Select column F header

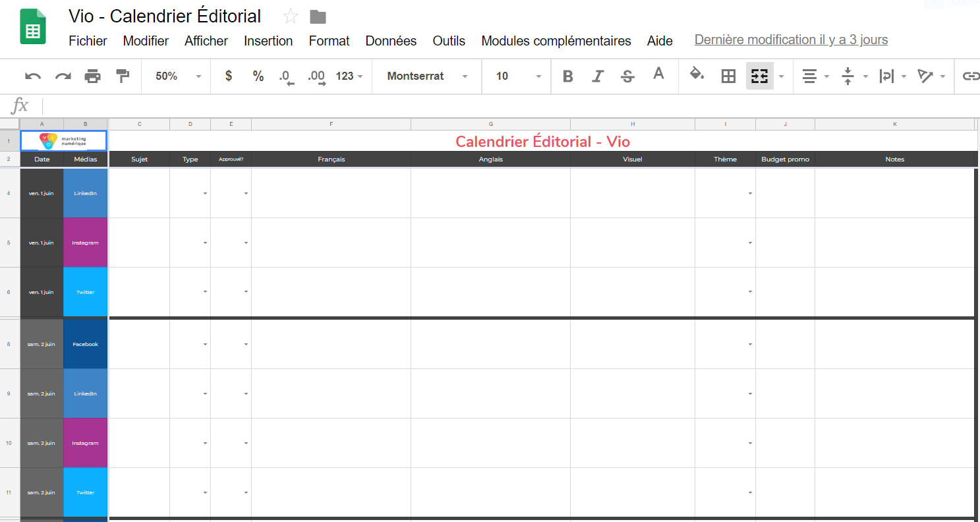tap(331, 124)
